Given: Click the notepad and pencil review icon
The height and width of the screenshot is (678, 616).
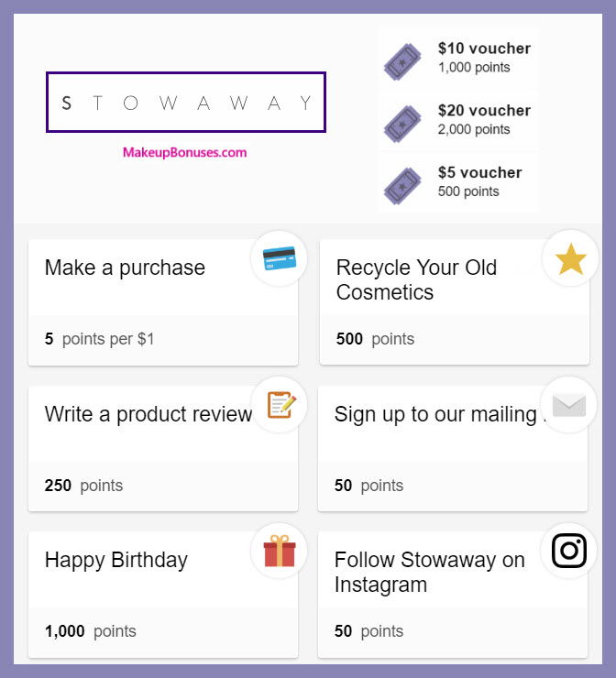Looking at the screenshot, I should (x=281, y=405).
